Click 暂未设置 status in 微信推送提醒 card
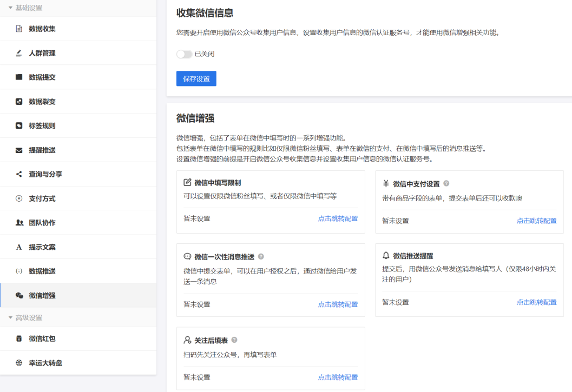 pyautogui.click(x=396, y=302)
